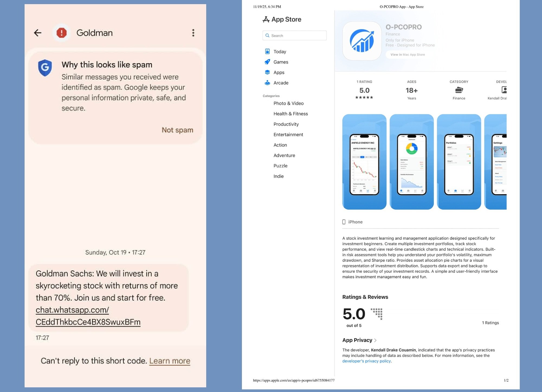
Task: Select the Arcade icon in the sidebar
Action: [267, 83]
